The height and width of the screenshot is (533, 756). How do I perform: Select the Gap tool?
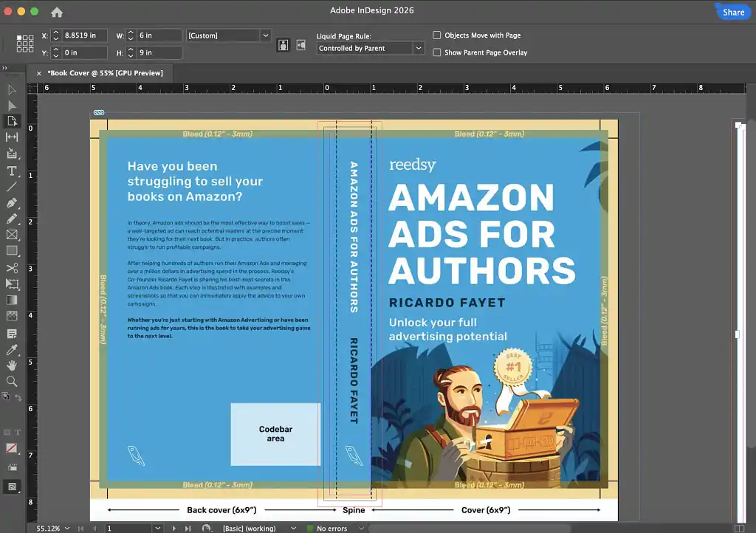coord(12,137)
